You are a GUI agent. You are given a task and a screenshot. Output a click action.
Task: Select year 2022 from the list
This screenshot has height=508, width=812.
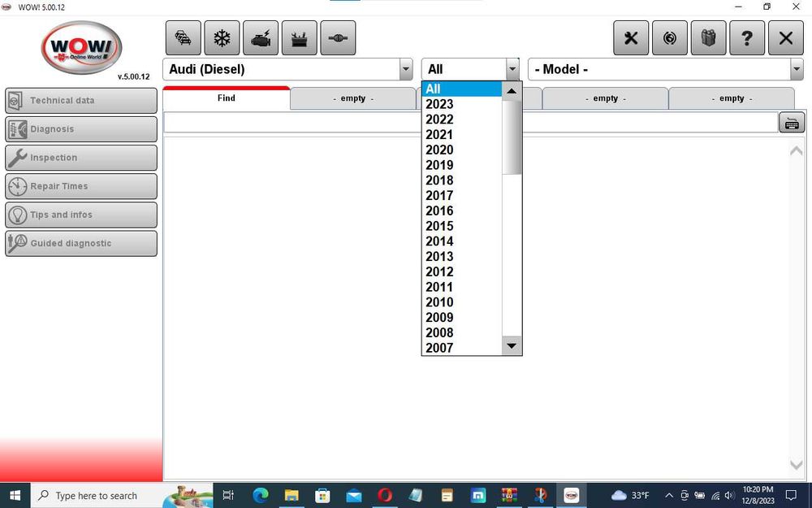(x=462, y=119)
